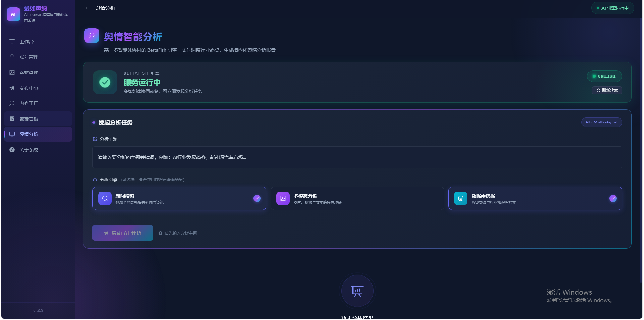Viewport: 644px width, 320px height.
Task: Click the ONLINE status badge
Action: pos(604,76)
